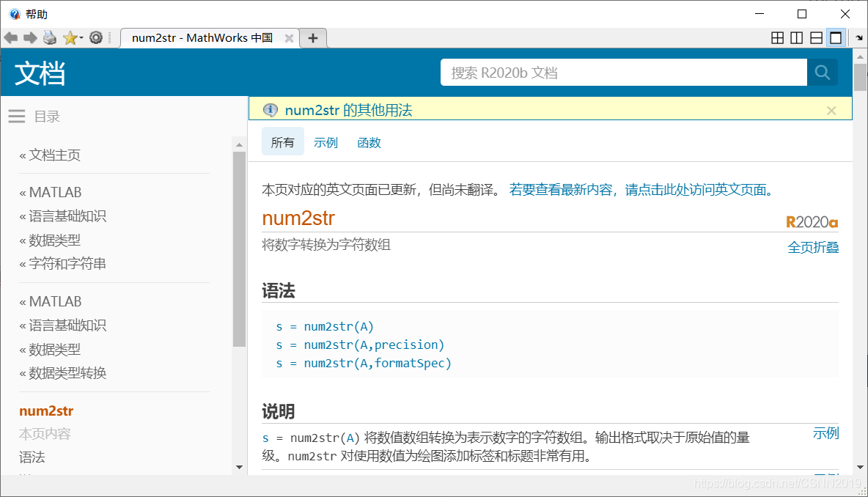Go forward with the right arrow icon

(x=31, y=37)
